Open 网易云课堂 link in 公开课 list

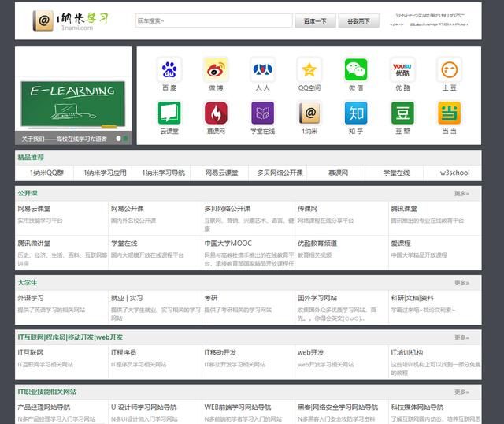tap(34, 209)
